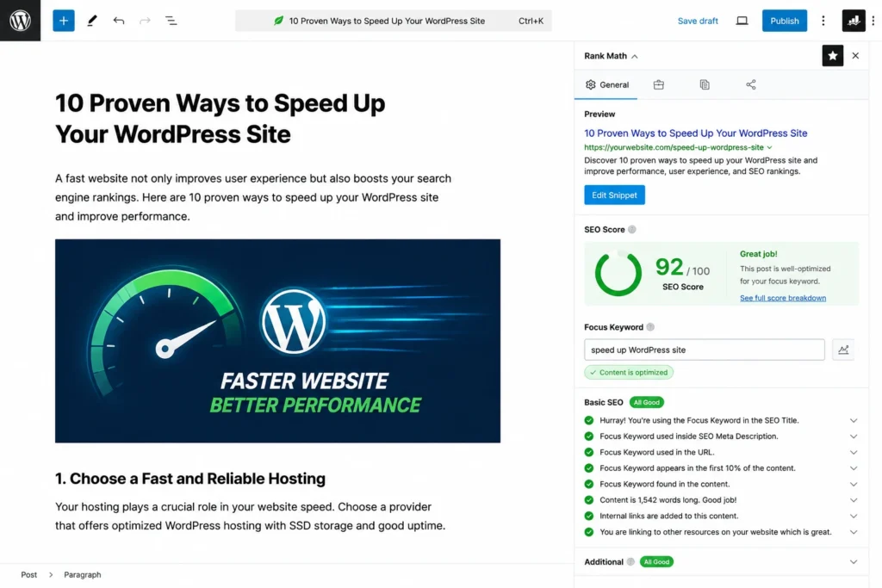The image size is (882, 588).
Task: Click the preview title link
Action: [x=695, y=133]
